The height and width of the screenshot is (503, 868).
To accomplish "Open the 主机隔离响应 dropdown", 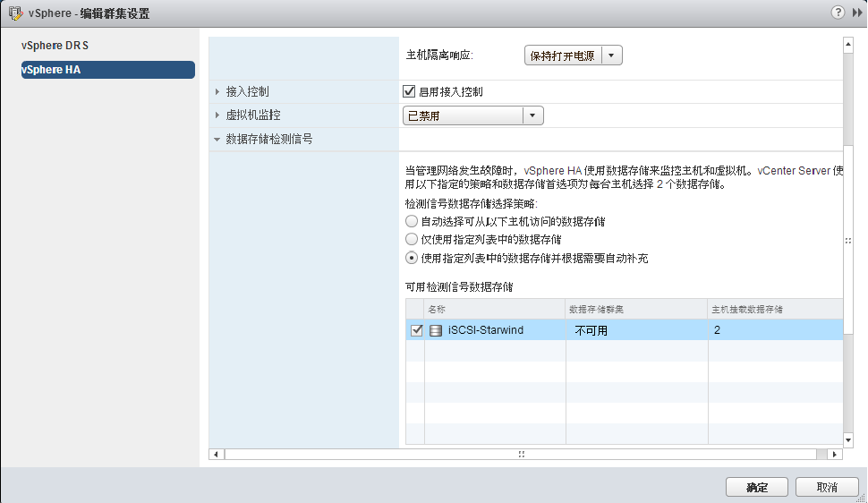I will click(x=574, y=55).
